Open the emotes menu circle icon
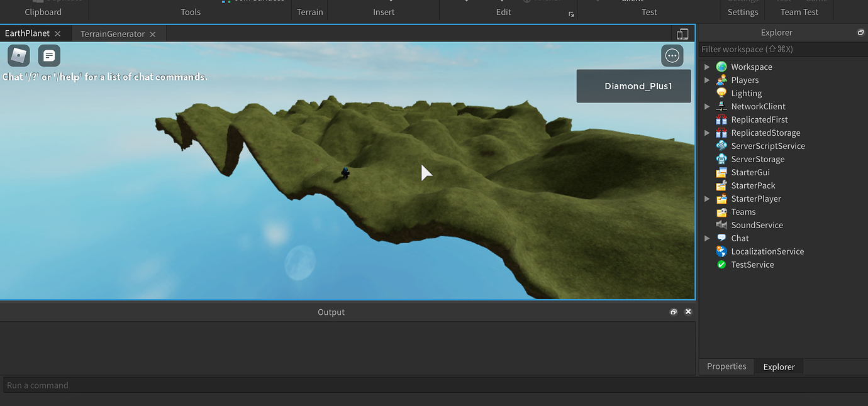868x406 pixels. (x=672, y=55)
